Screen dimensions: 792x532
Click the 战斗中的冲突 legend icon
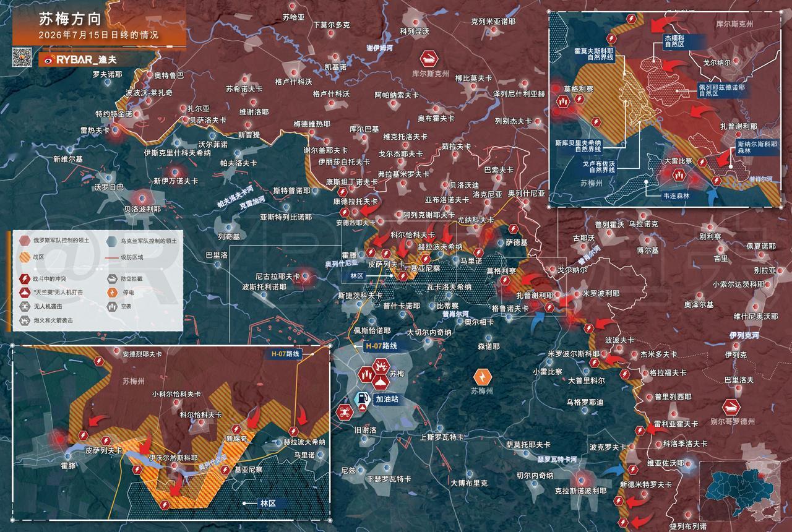tap(24, 278)
